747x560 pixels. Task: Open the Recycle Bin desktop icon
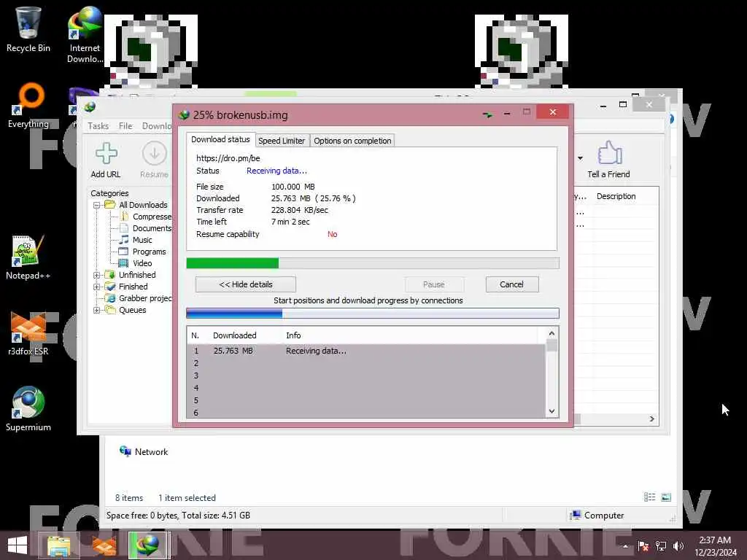tap(28, 28)
